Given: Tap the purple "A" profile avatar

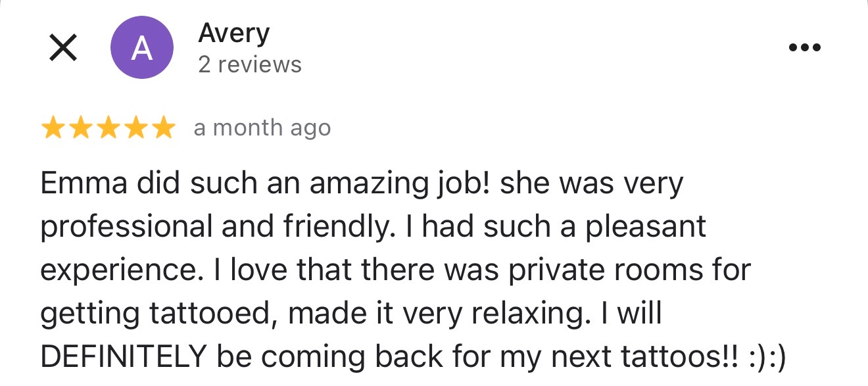Looking at the screenshot, I should point(142,48).
